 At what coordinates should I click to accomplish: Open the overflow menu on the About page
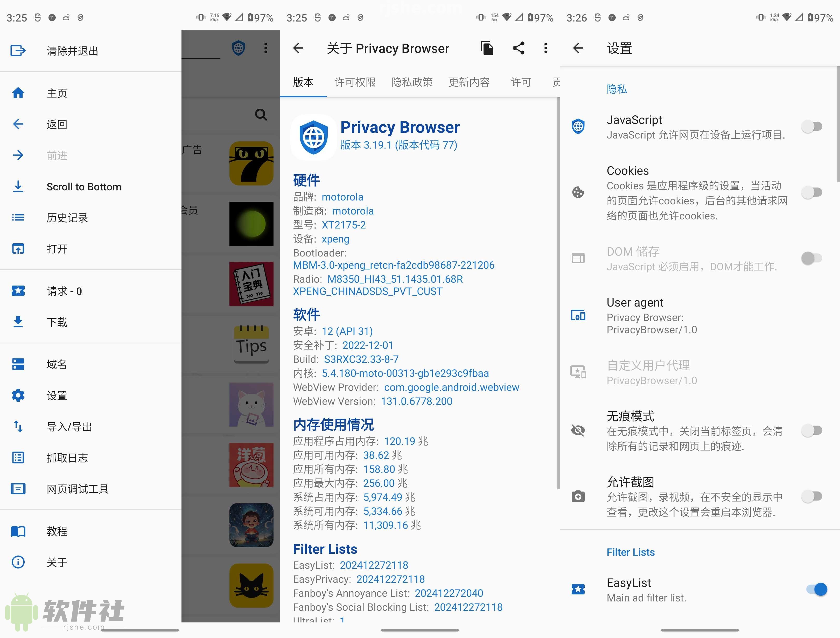point(546,48)
